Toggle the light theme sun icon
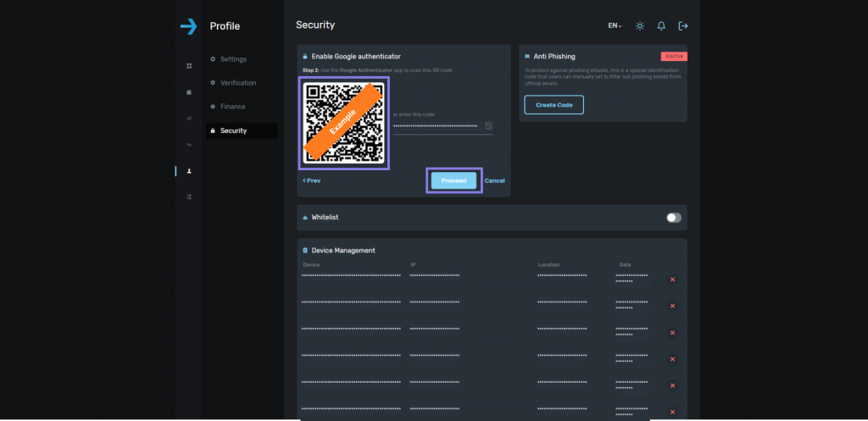 [640, 26]
